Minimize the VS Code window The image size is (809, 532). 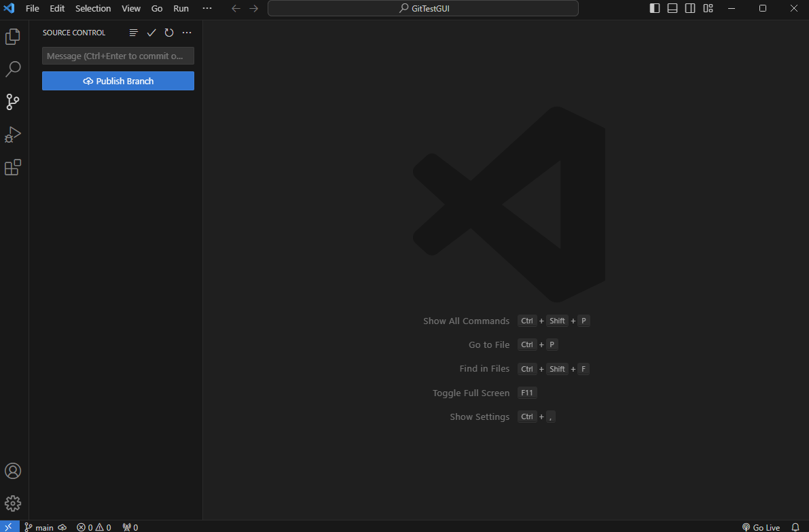coord(731,8)
